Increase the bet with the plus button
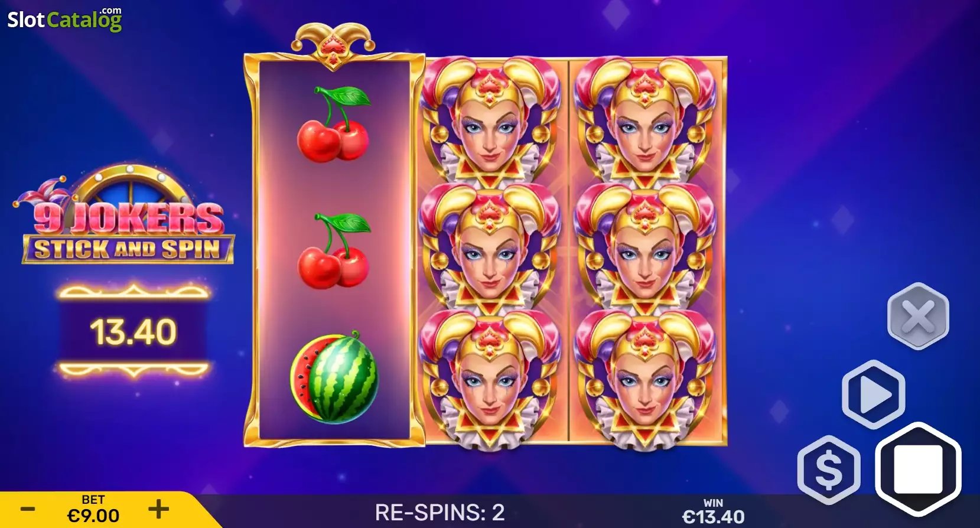 click(x=158, y=509)
